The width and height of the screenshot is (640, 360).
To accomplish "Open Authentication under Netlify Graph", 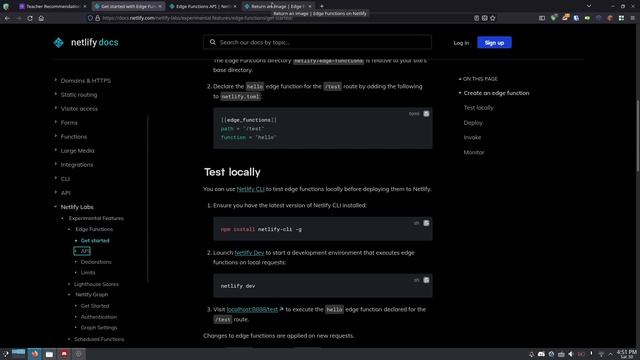I will click(x=99, y=317).
